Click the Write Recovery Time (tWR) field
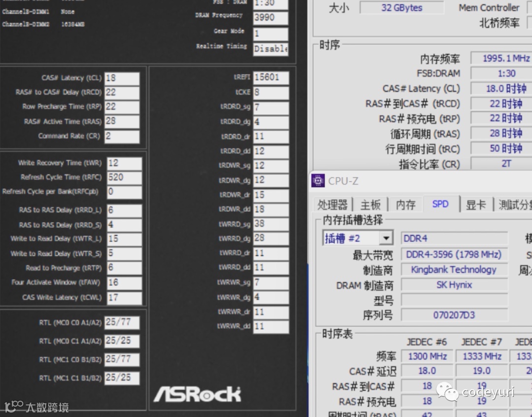The height and width of the screenshot is (417, 532). [124, 163]
